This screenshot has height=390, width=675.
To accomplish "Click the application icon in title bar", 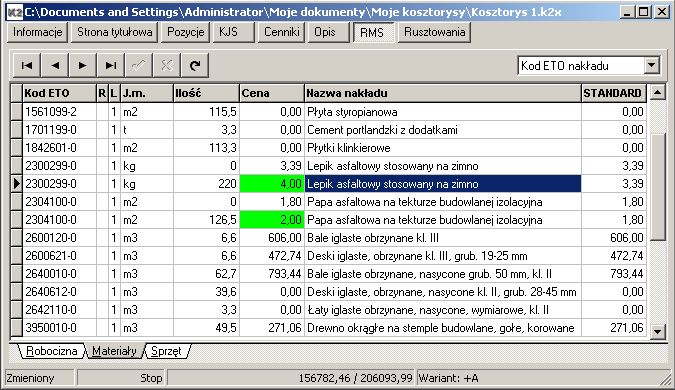I will click(x=15, y=12).
